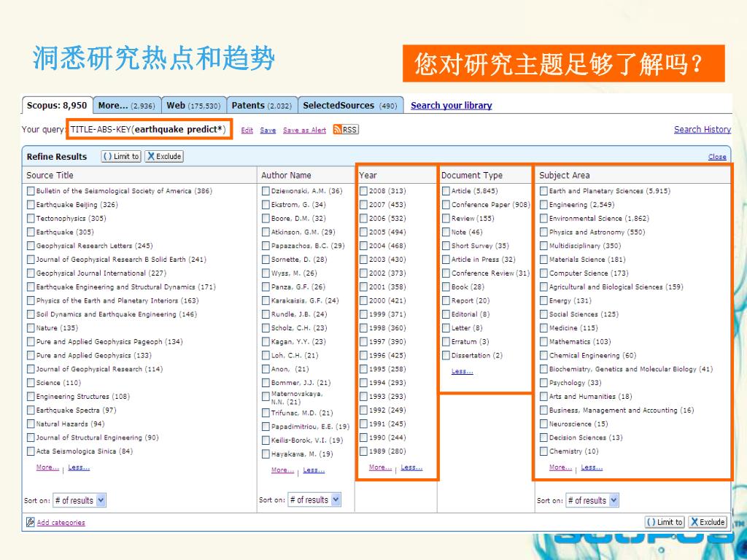This screenshot has width=747, height=560.
Task: Show fewer Subject Area entries
Action: (x=592, y=467)
